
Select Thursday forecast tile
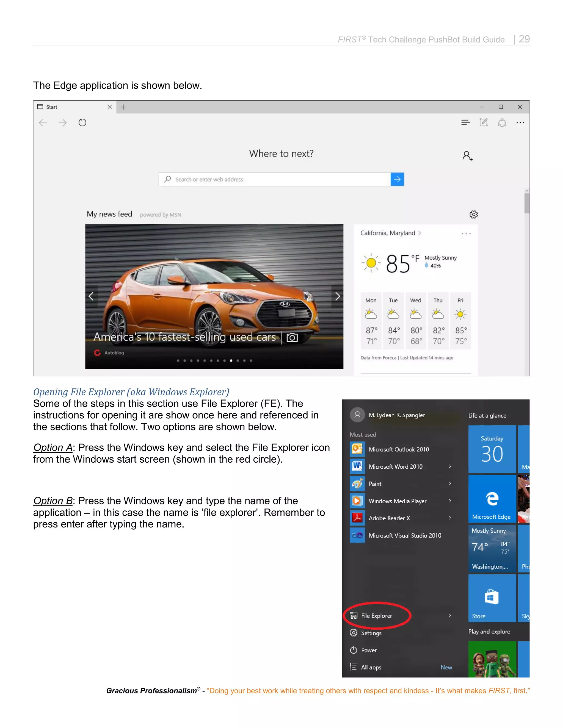click(x=438, y=321)
